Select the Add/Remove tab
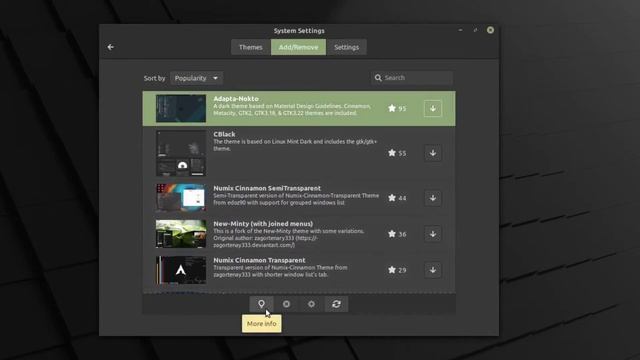The image size is (640, 360). [298, 47]
